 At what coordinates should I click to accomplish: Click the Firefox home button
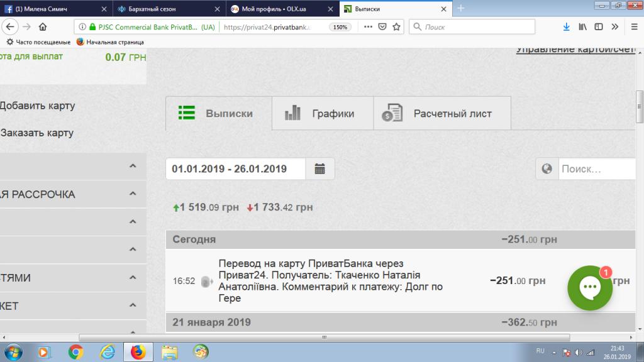pyautogui.click(x=43, y=27)
